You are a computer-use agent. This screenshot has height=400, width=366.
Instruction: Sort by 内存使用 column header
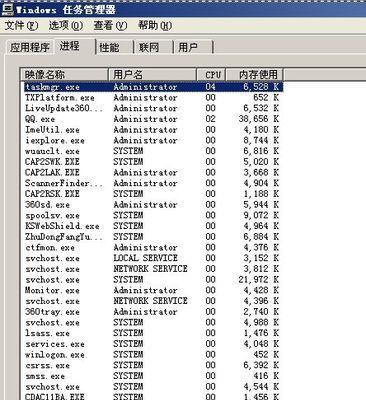[x=254, y=74]
